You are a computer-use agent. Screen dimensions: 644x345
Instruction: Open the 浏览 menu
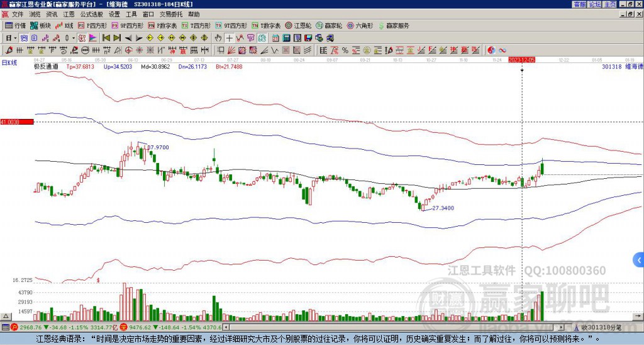pyautogui.click(x=35, y=14)
